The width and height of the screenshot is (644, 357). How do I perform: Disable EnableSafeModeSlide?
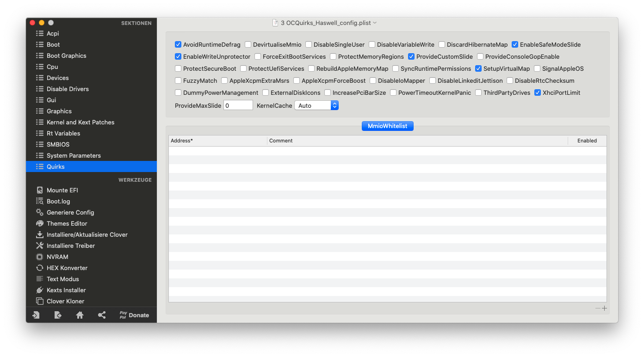pyautogui.click(x=515, y=45)
